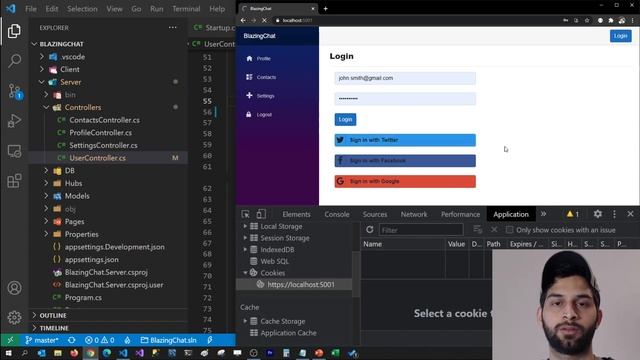The image size is (640, 360).
Task: Open DevTools settings gear
Action: tap(598, 214)
